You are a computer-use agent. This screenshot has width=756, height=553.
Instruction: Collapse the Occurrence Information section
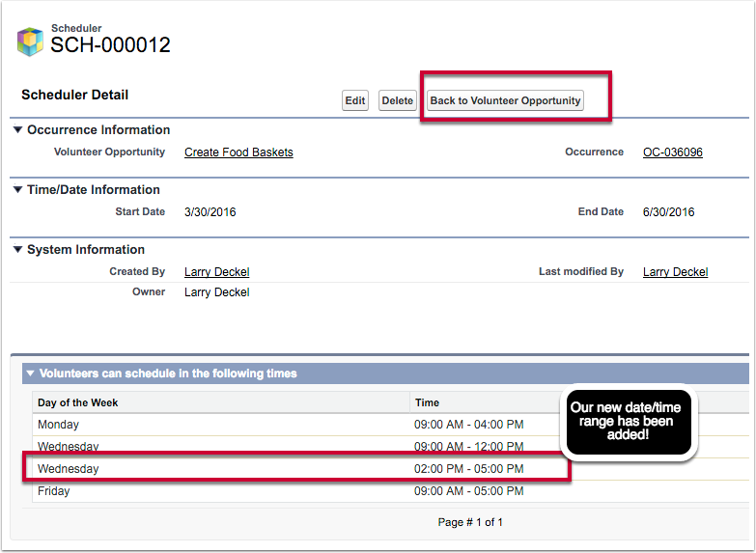17,129
